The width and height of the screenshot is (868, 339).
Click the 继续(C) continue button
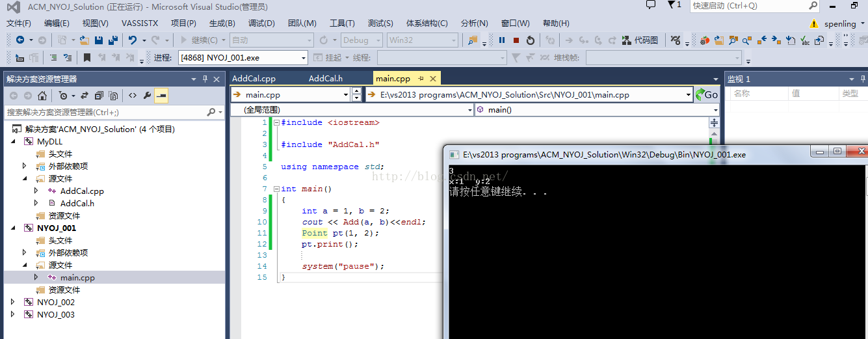[x=203, y=40]
